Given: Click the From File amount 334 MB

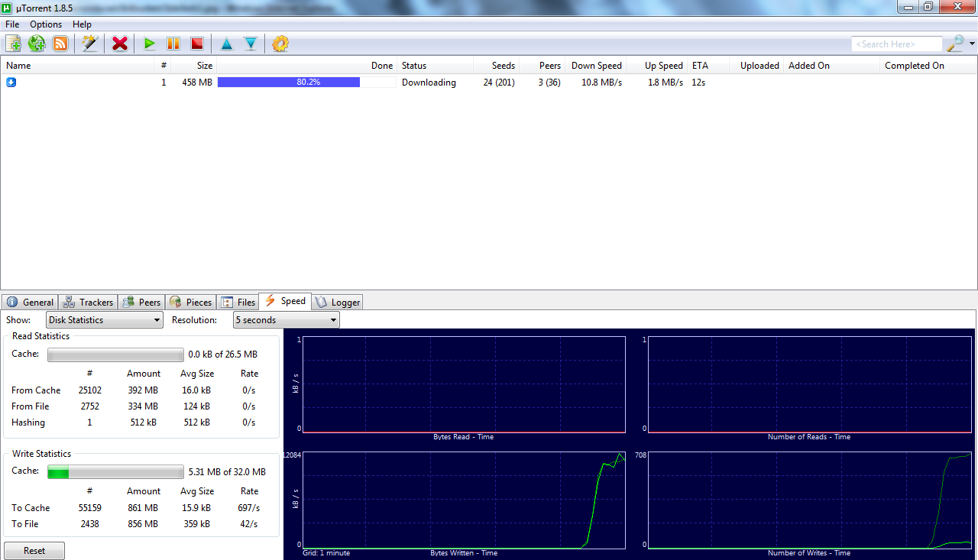Looking at the screenshot, I should pos(143,406).
